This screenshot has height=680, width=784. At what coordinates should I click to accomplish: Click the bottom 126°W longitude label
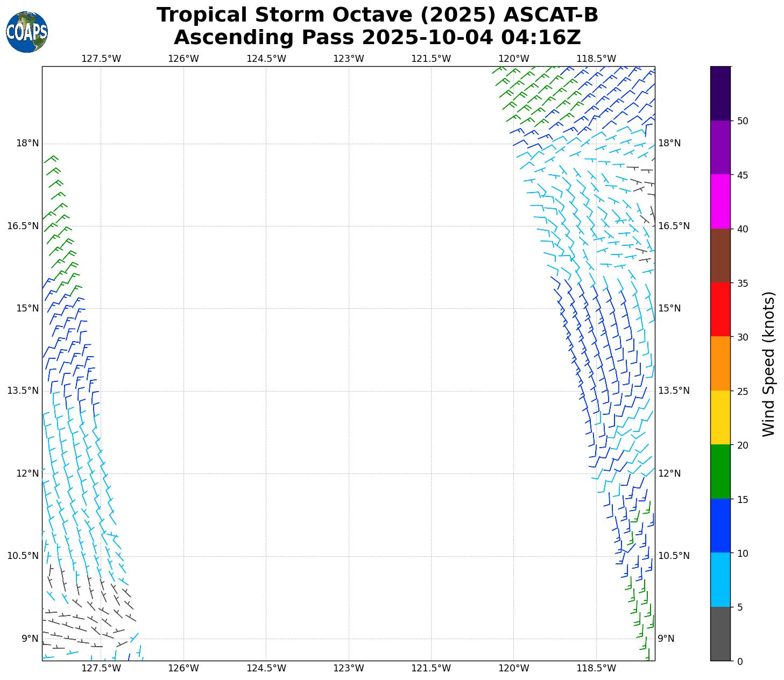point(183,668)
